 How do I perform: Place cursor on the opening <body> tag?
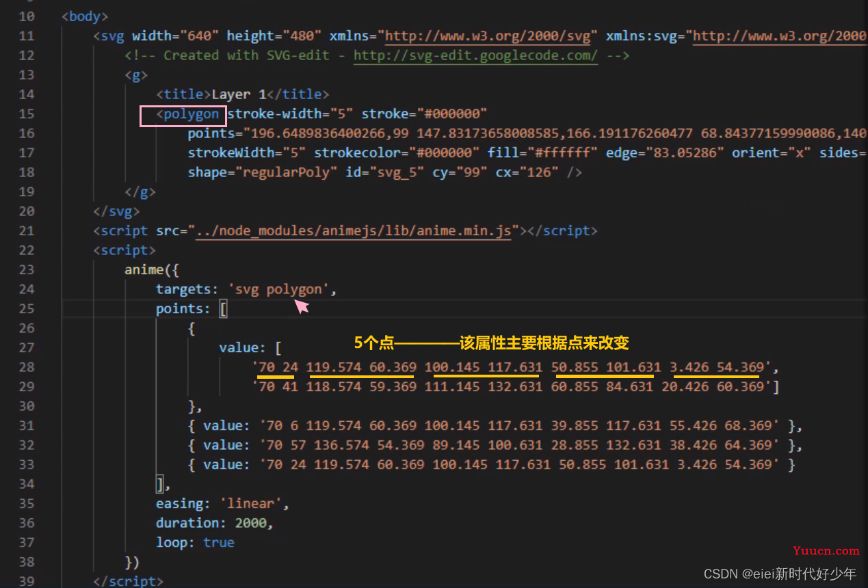[x=85, y=16]
